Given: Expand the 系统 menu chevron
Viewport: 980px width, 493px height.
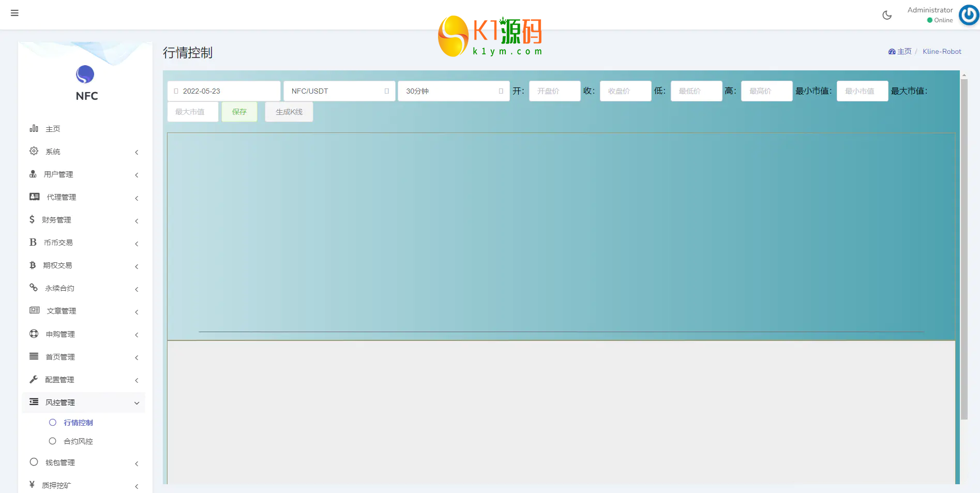Looking at the screenshot, I should 137,152.
